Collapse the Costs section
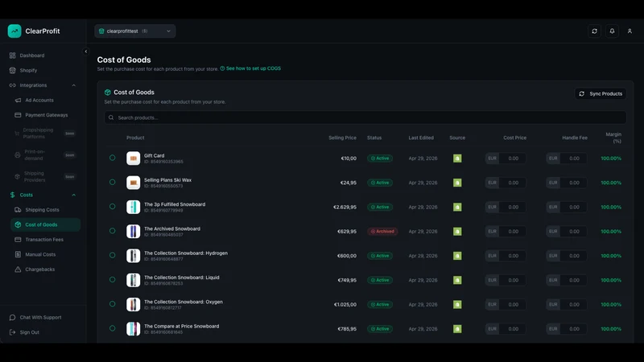Image resolution: width=644 pixels, height=362 pixels. (73, 195)
